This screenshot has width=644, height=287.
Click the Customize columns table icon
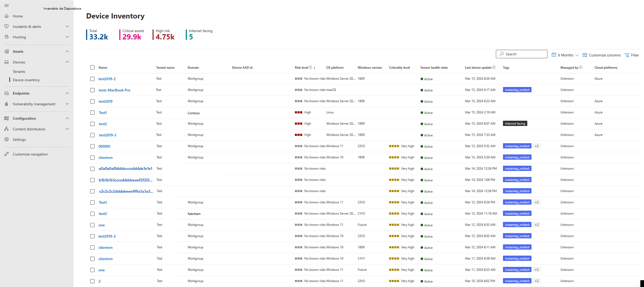pos(585,55)
